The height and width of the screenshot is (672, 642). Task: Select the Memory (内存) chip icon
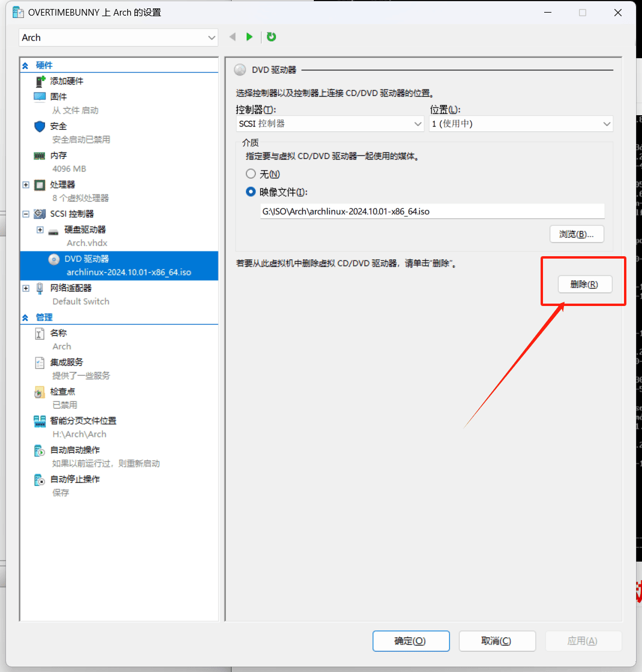click(x=40, y=155)
